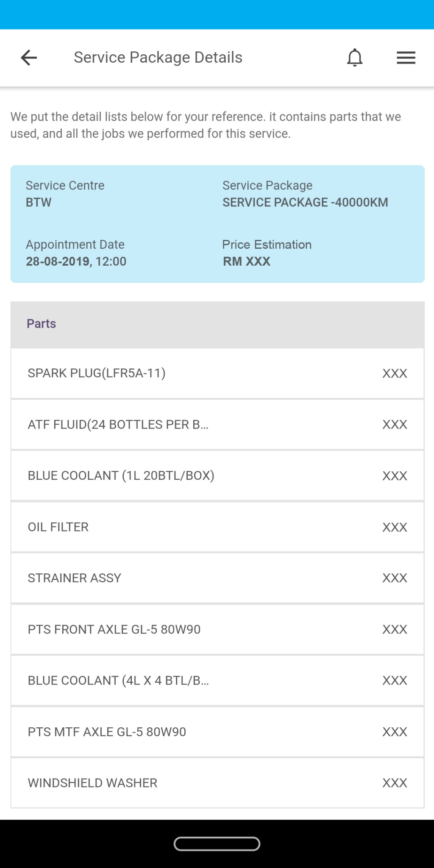Viewport: 434px width, 868px height.
Task: Tap the SERVICE PACKAGE -40000KM text
Action: [x=305, y=203]
